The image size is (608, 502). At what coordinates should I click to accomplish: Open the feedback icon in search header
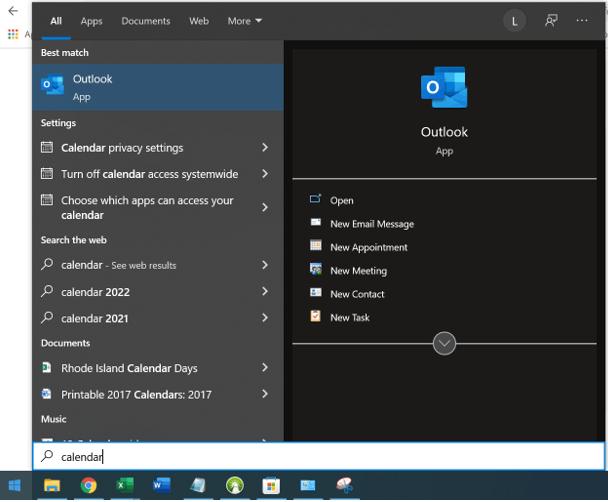[x=551, y=21]
